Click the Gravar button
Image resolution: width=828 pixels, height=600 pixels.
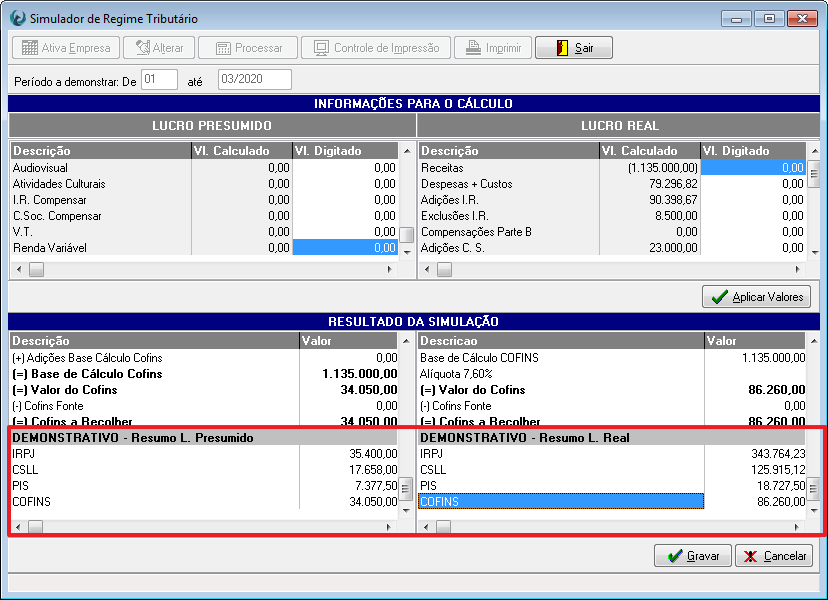pos(693,556)
